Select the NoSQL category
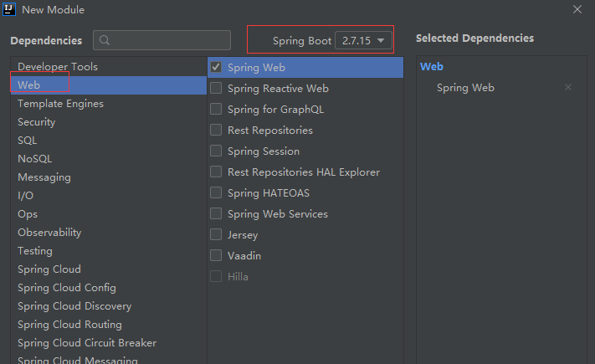This screenshot has width=595, height=364. click(x=109, y=159)
